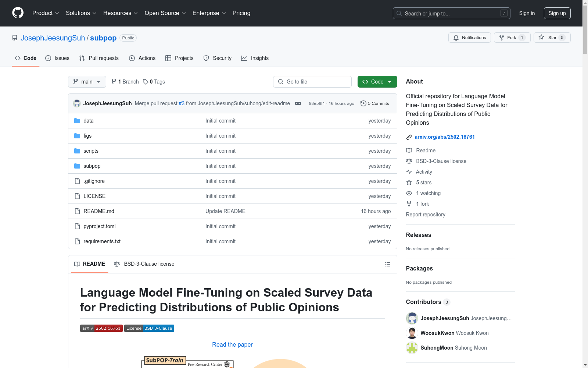Click the requirements.txt file icon

(77, 241)
